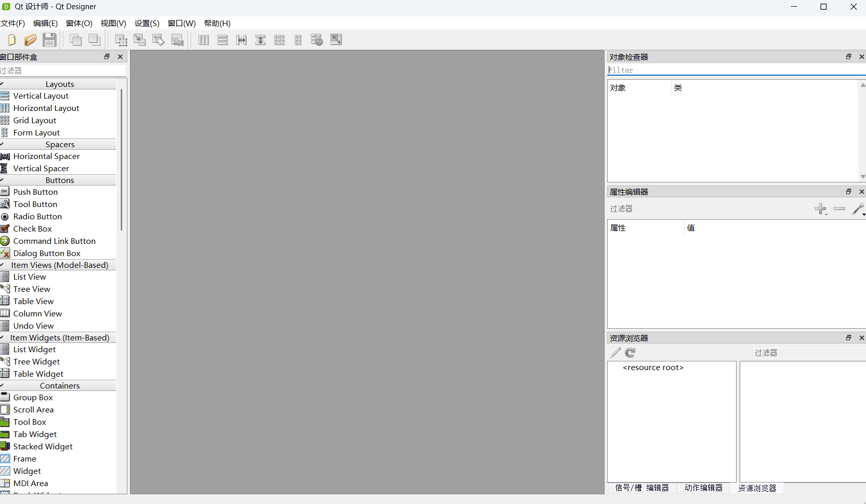866x504 pixels.
Task: Click the widget box 过滤器 input field
Action: [x=62, y=71]
